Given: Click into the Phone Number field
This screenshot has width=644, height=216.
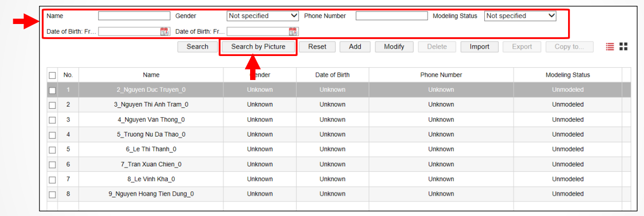Looking at the screenshot, I should click(389, 16).
